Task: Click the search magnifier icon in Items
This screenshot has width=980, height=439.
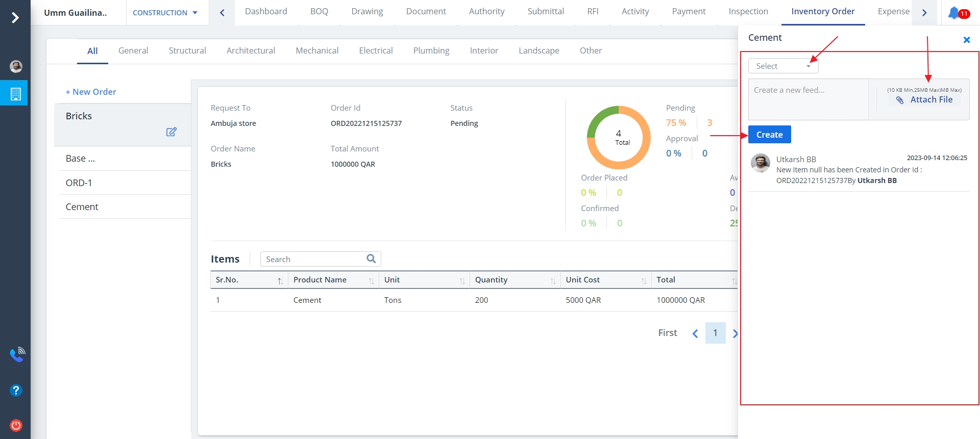Action: [x=371, y=259]
